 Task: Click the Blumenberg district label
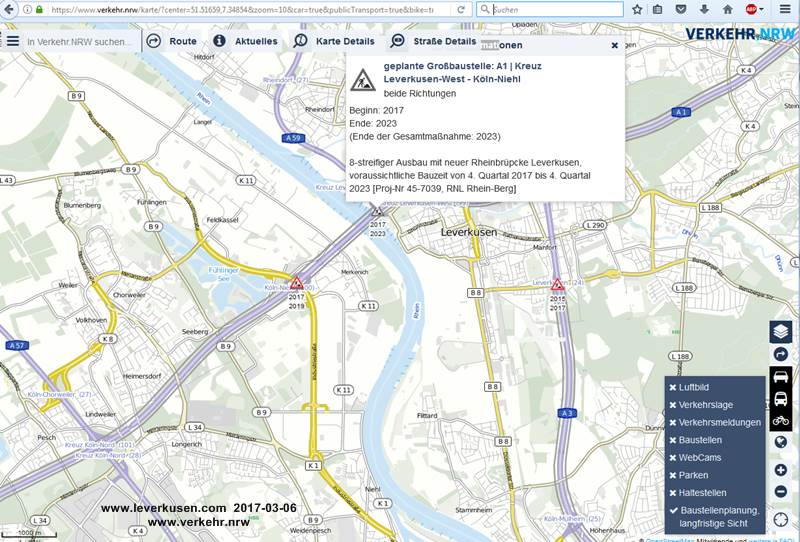tap(82, 205)
